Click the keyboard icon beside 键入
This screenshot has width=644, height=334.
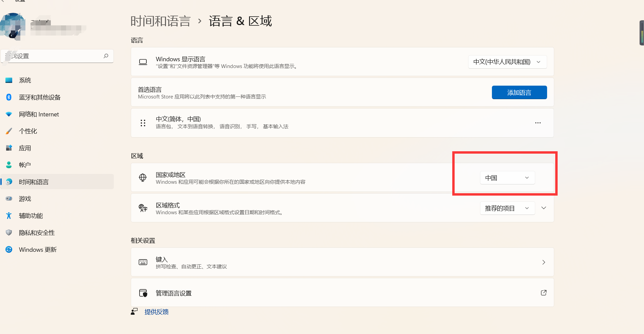coord(143,262)
